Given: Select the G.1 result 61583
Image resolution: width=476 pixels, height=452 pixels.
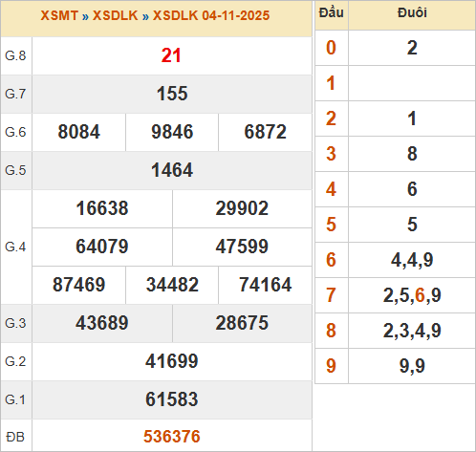Looking at the screenshot, I should (172, 399).
